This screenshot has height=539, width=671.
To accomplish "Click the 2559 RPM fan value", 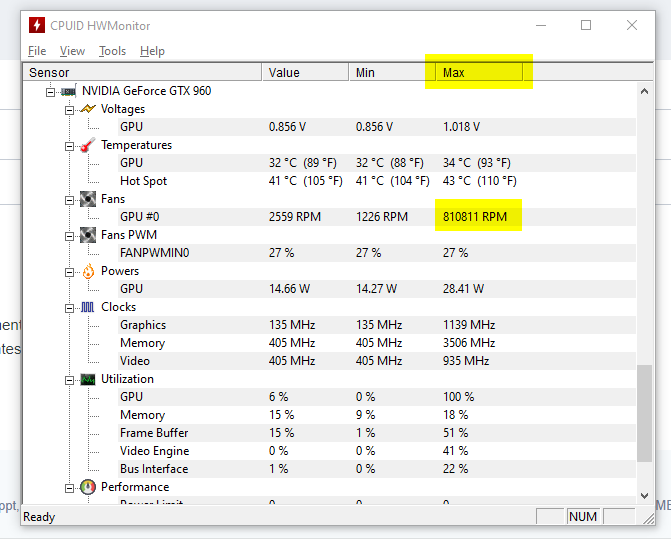I will click(x=295, y=217).
